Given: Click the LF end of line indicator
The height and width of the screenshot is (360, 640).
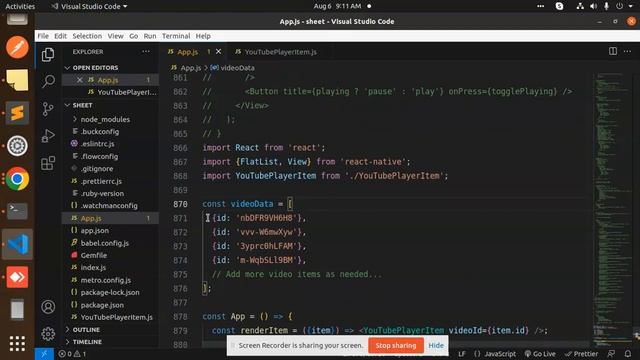Looking at the screenshot, I should click(x=462, y=354).
